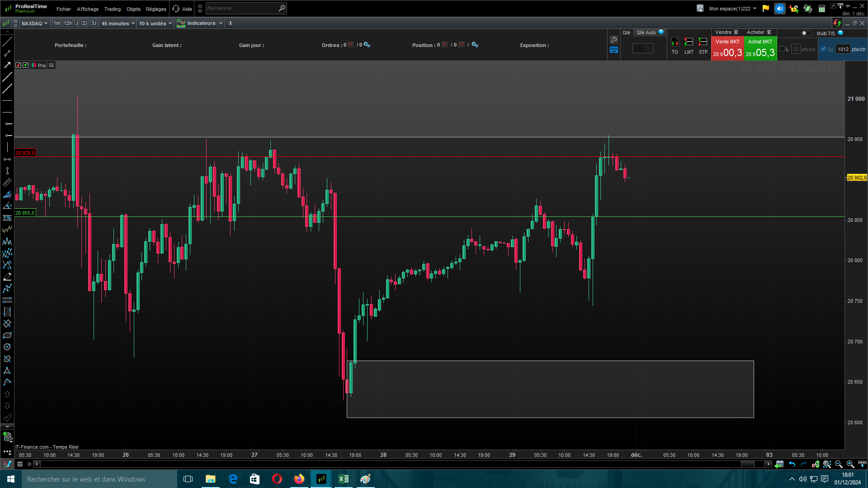Check the L limit checkbox
Viewport: 868px width, 488px height.
point(782,49)
